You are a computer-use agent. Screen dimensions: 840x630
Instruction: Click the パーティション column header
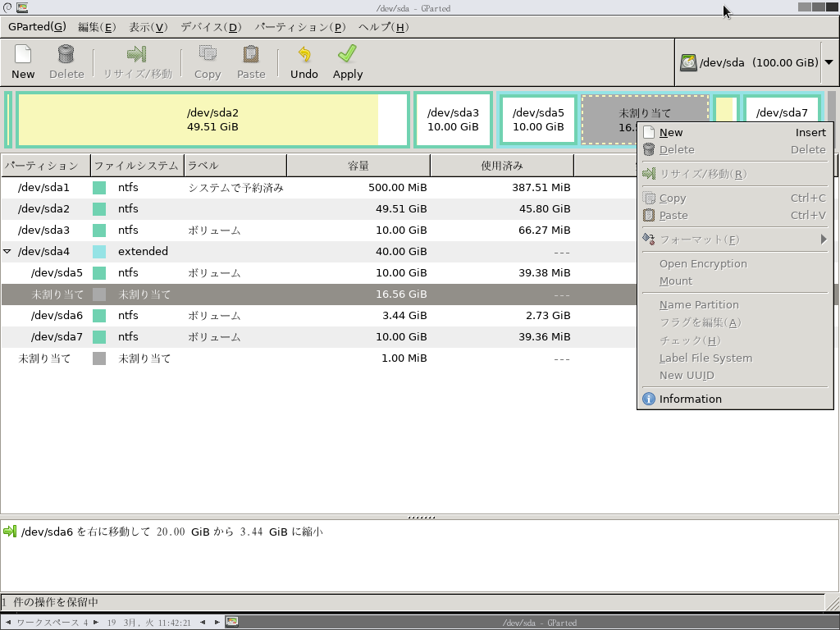46,166
